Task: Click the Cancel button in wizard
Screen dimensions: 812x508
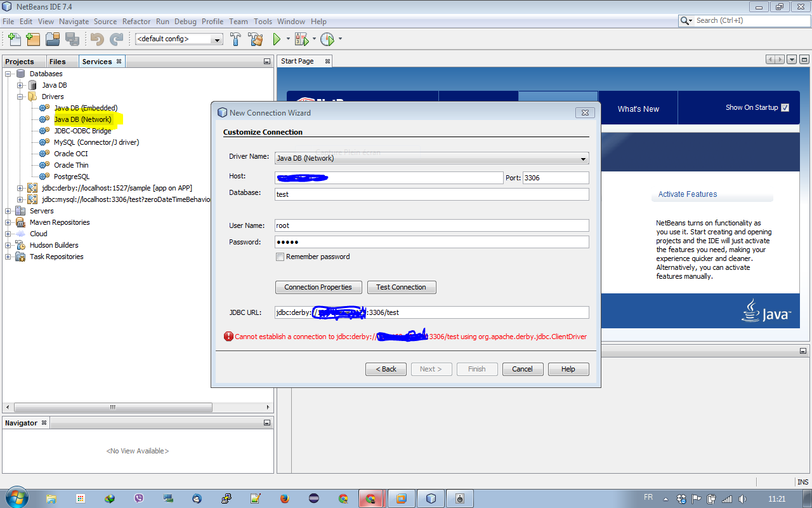Action: coord(523,369)
